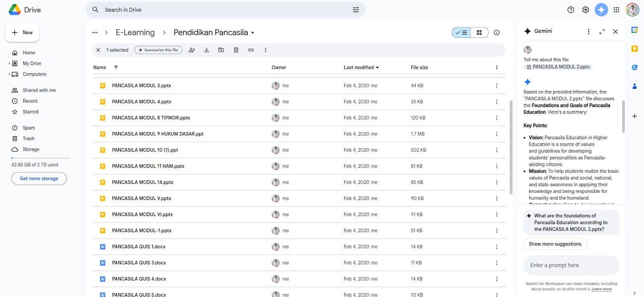The width and height of the screenshot is (644, 297).
Task: Copy link of the selected file
Action: [x=251, y=50]
